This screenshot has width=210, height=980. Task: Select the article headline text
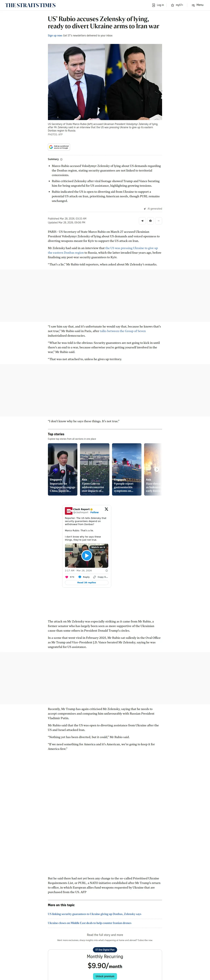click(103, 22)
